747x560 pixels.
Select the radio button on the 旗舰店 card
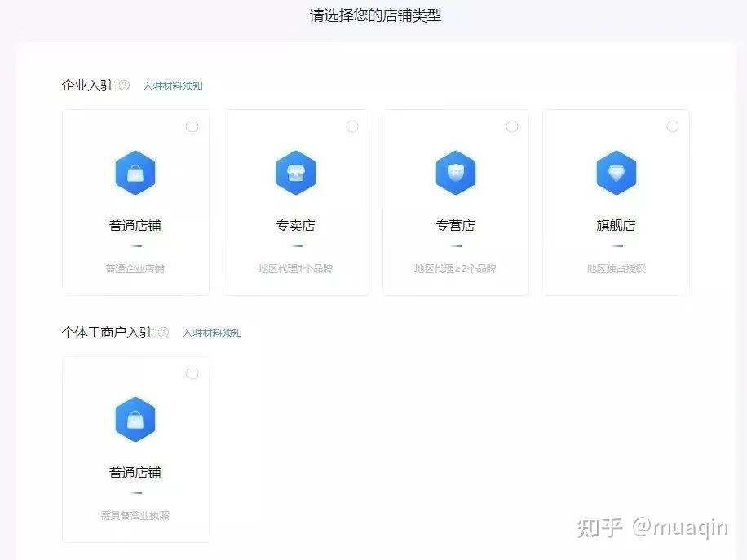tap(673, 126)
